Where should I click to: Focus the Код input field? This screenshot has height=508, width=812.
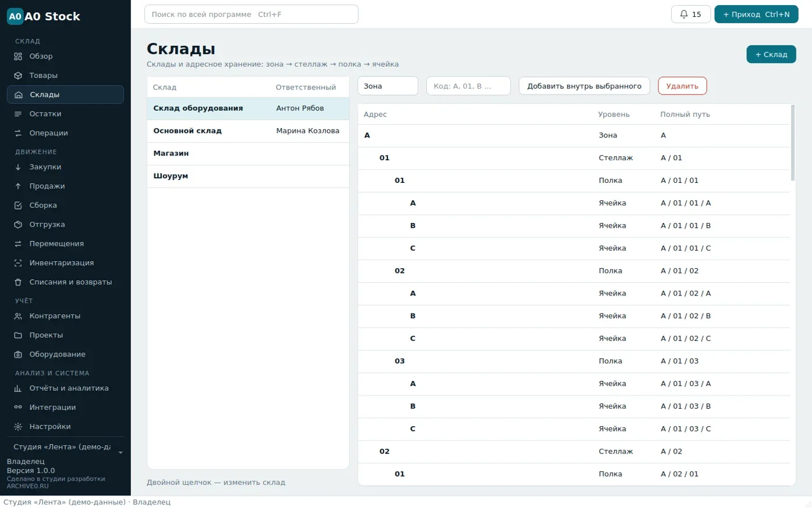(x=469, y=86)
